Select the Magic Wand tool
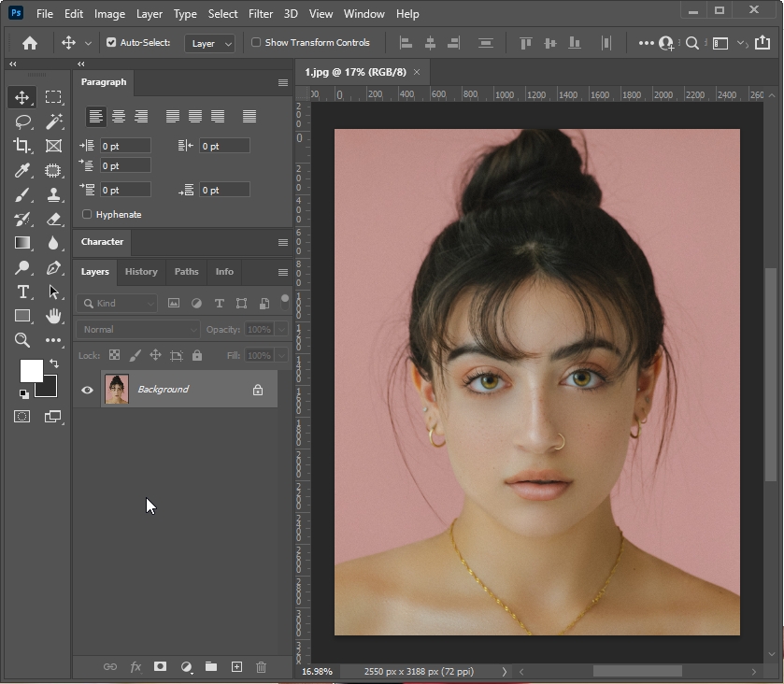This screenshot has width=784, height=684. tap(54, 121)
